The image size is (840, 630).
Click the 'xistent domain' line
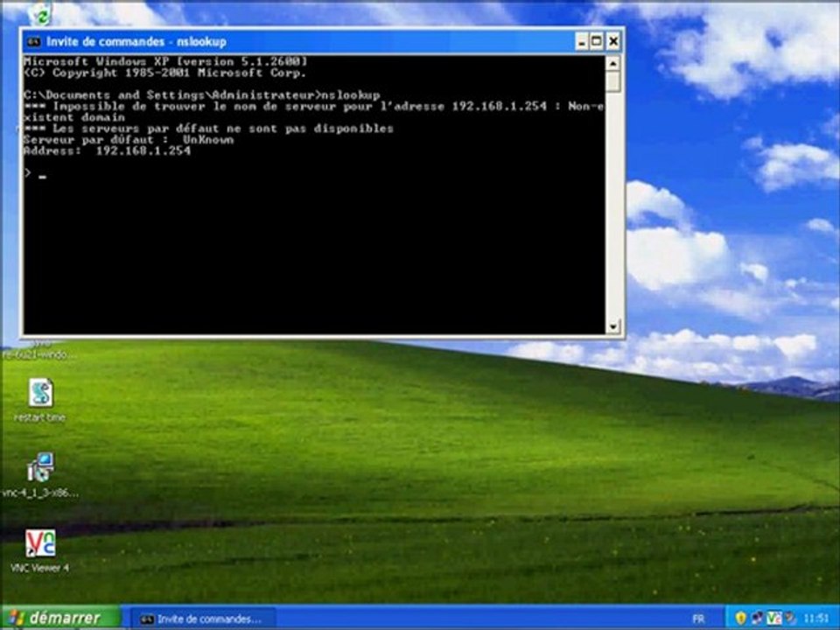[74, 117]
